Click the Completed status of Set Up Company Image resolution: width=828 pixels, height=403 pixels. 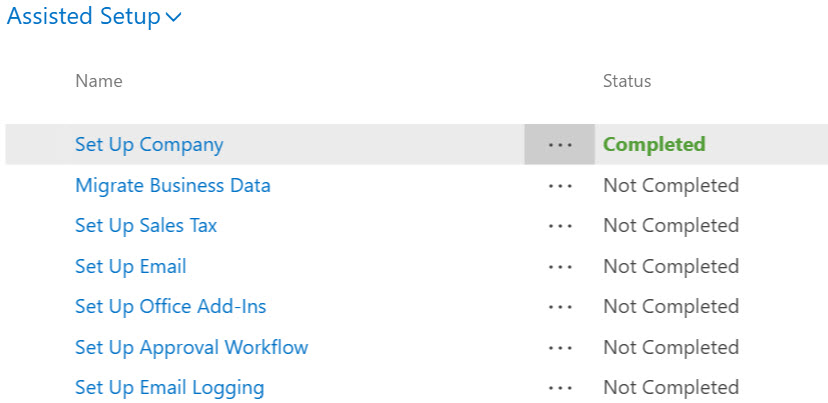[654, 144]
